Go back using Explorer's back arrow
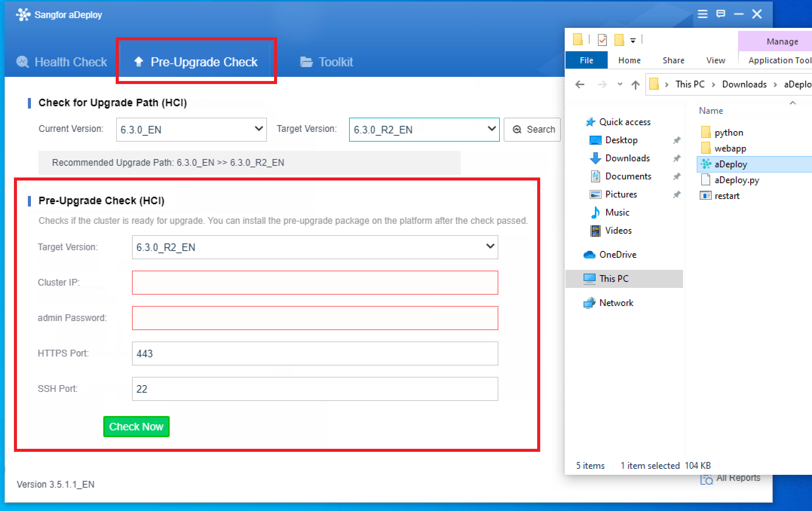This screenshot has width=812, height=511. (580, 84)
